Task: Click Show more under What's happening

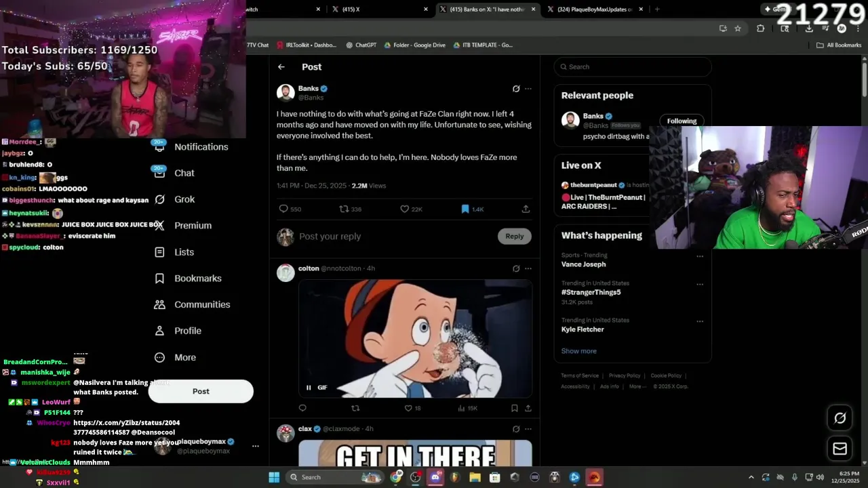Action: click(578, 351)
